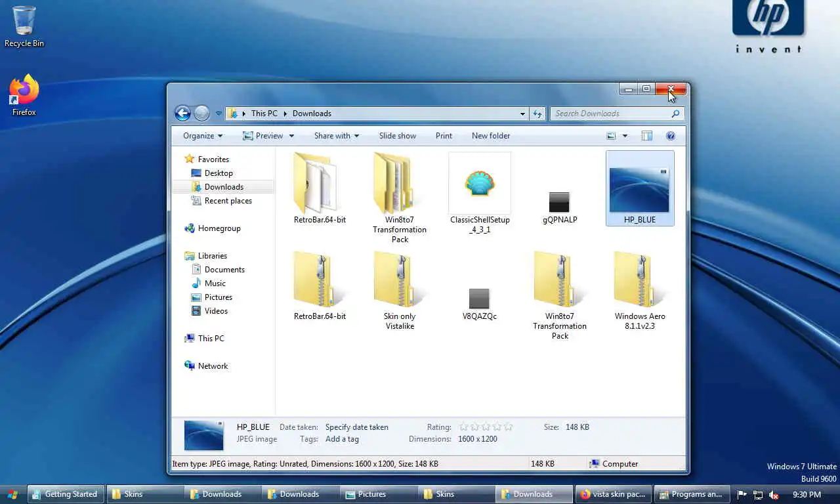This screenshot has width=840, height=504.
Task: Expand the root breadcrumb arrow before This PC
Action: pyautogui.click(x=244, y=114)
